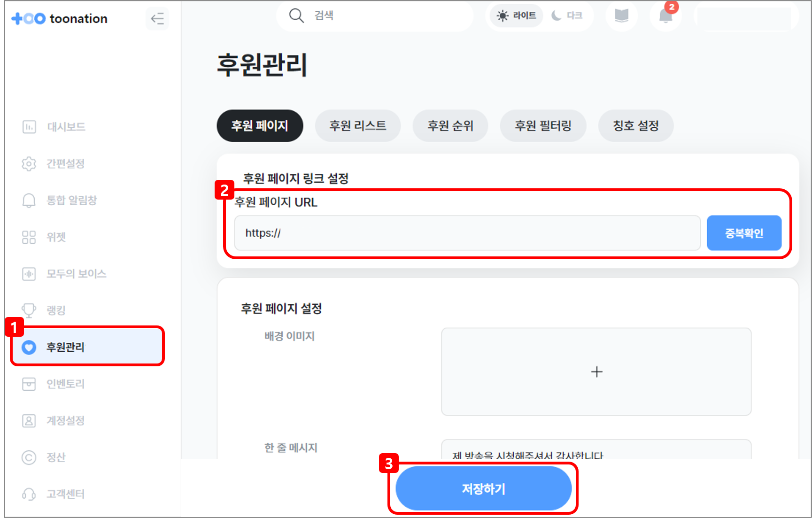Click the 후원 페이지 URL input field
This screenshot has height=518, width=812.
click(467, 233)
